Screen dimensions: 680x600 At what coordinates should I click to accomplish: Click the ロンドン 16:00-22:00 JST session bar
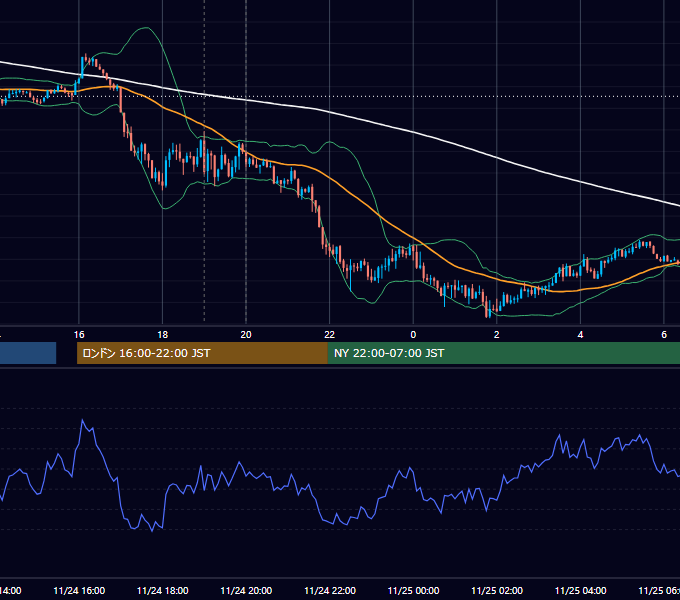click(x=202, y=353)
